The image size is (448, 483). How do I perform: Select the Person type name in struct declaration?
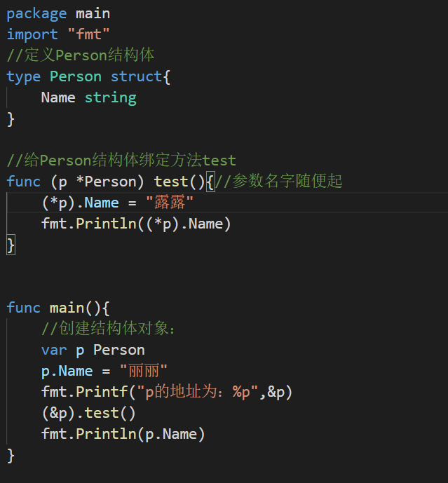(x=76, y=76)
